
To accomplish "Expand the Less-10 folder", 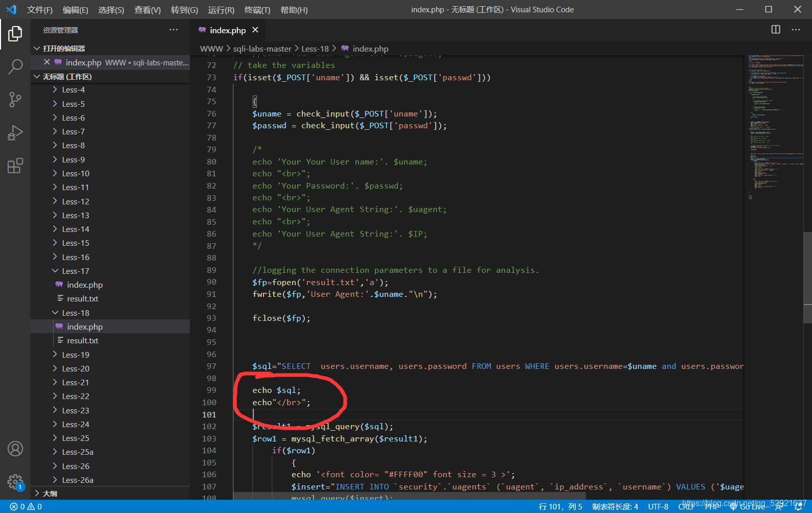I will click(x=110, y=174).
